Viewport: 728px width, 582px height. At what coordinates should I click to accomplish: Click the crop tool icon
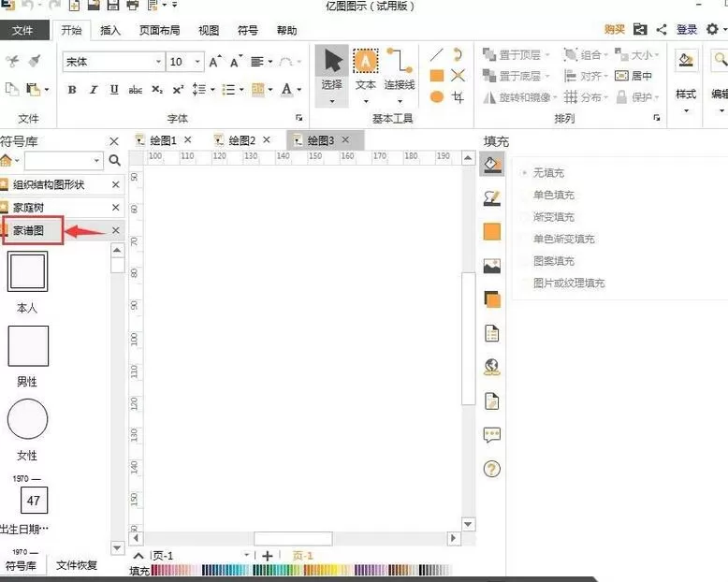tap(458, 97)
